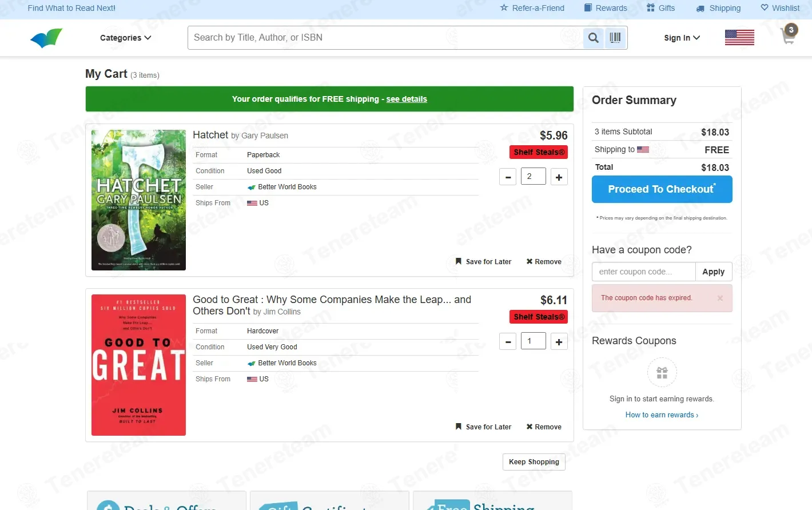Remove Good to Great from cart

pyautogui.click(x=544, y=427)
